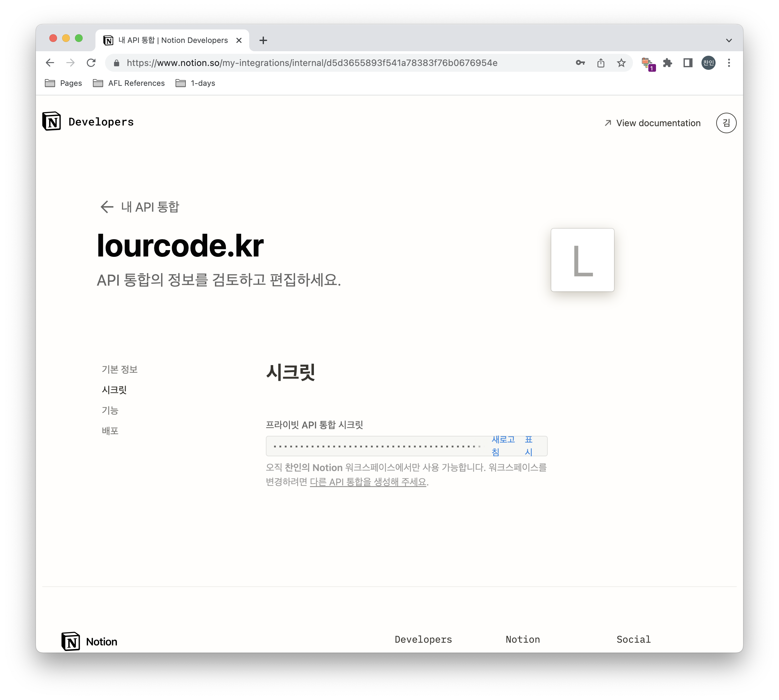Open the AFL References bookmark folder
The height and width of the screenshot is (700, 779).
pos(129,83)
